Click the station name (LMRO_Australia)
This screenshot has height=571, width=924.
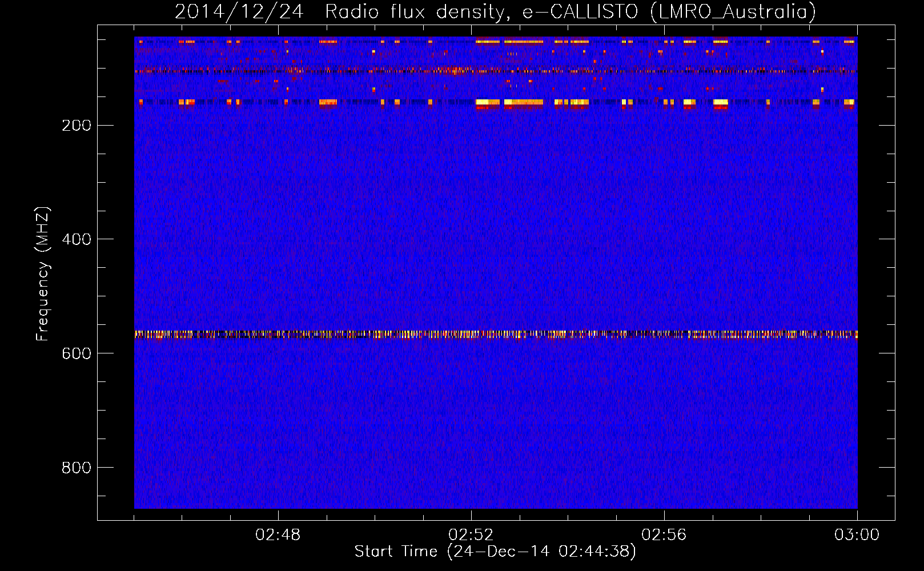pyautogui.click(x=733, y=12)
